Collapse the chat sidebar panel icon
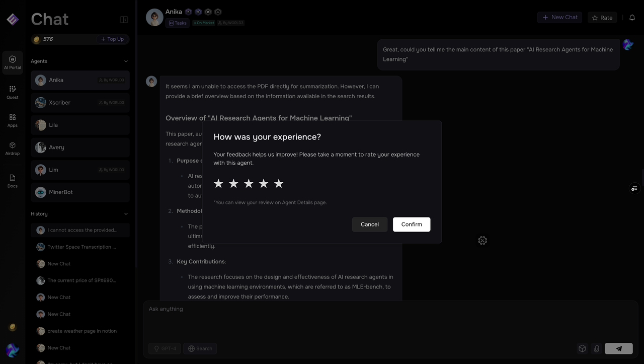 pyautogui.click(x=124, y=20)
